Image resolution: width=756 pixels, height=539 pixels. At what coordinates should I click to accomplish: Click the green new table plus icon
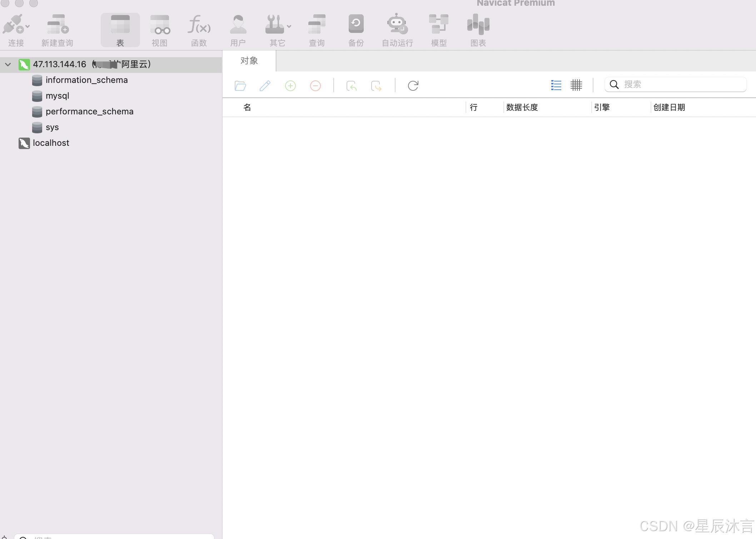tap(290, 86)
